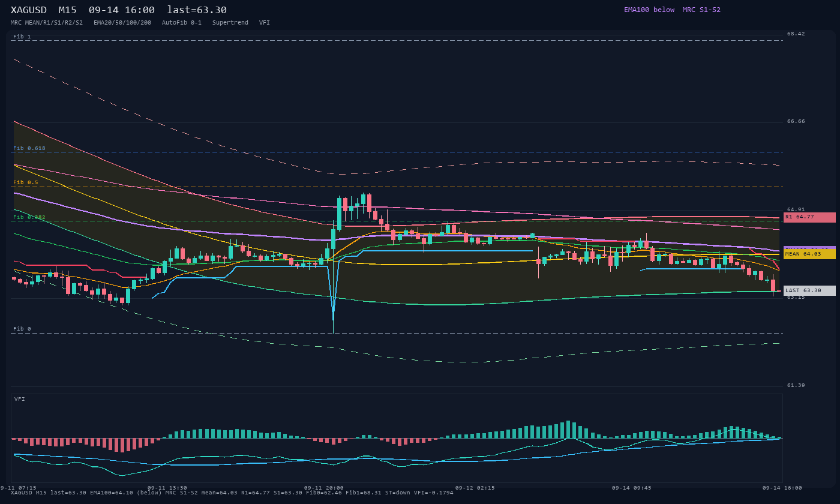Click the 'MRC S1-S2' zone text at top right
The image size is (840, 504).
[701, 10]
